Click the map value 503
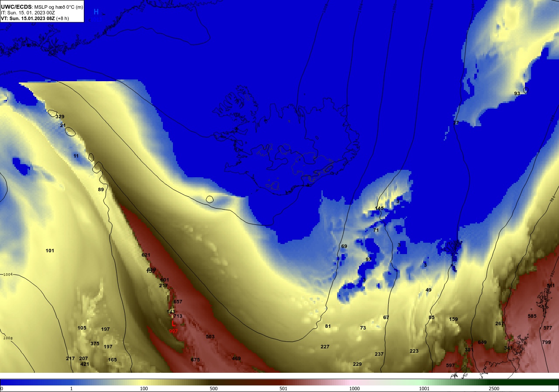559x392 pixels. 210,337
